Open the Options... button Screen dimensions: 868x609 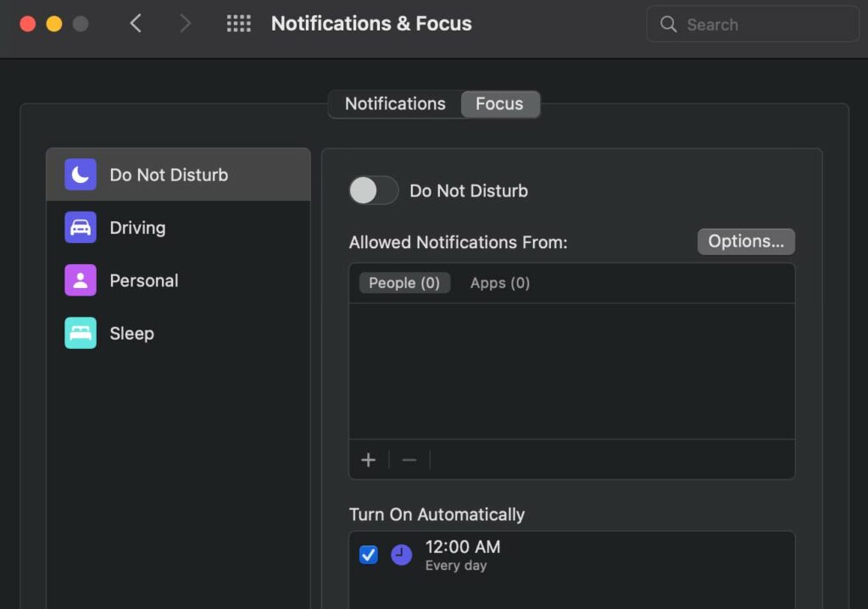[746, 241]
